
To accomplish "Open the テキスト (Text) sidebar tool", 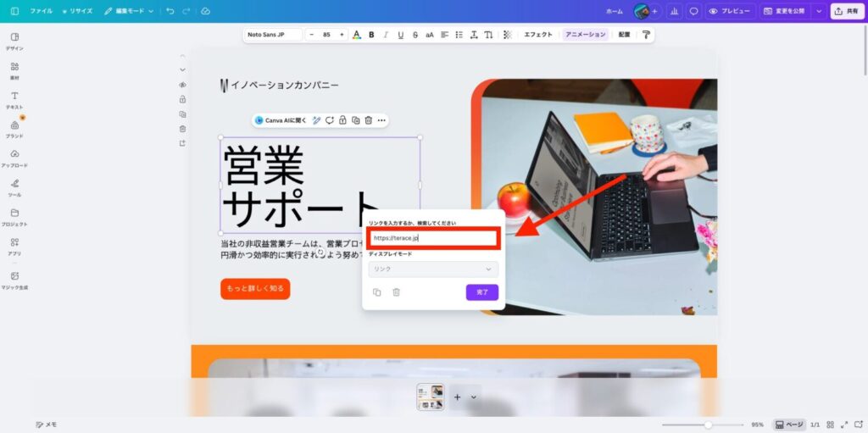I will click(x=14, y=99).
